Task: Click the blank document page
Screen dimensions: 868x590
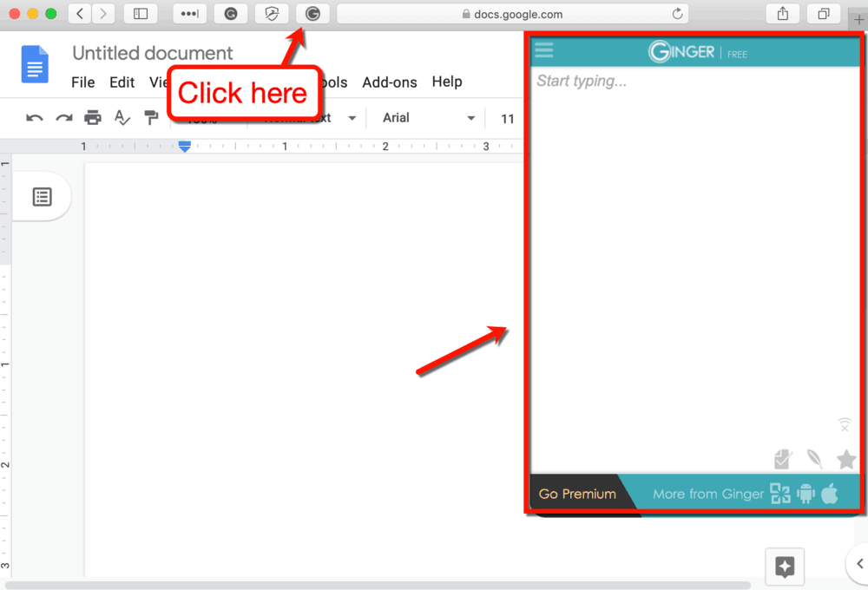Action: click(303, 370)
